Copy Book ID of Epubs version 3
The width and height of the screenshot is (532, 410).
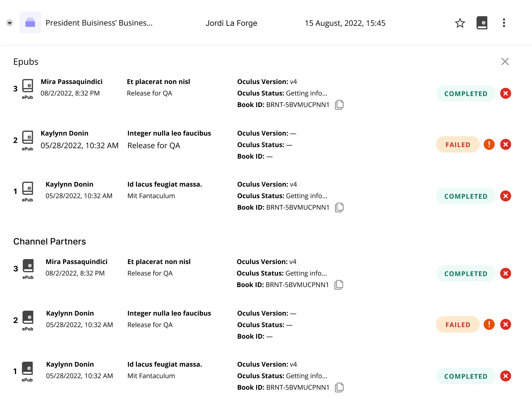[339, 105]
